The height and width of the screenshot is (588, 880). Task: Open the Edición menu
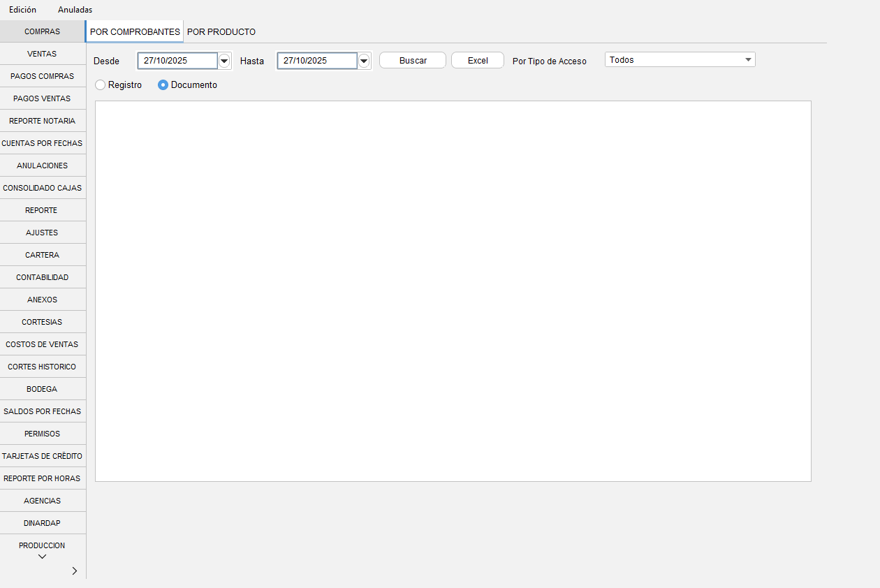pyautogui.click(x=22, y=10)
